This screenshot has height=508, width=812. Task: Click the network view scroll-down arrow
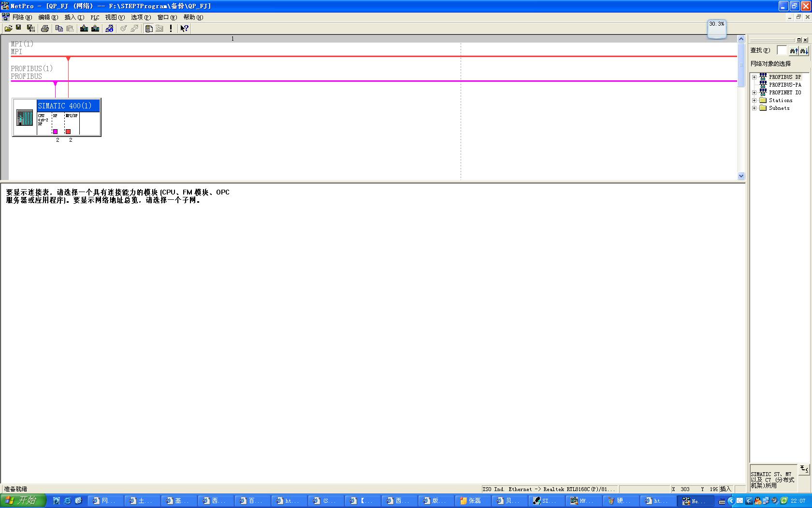point(741,176)
